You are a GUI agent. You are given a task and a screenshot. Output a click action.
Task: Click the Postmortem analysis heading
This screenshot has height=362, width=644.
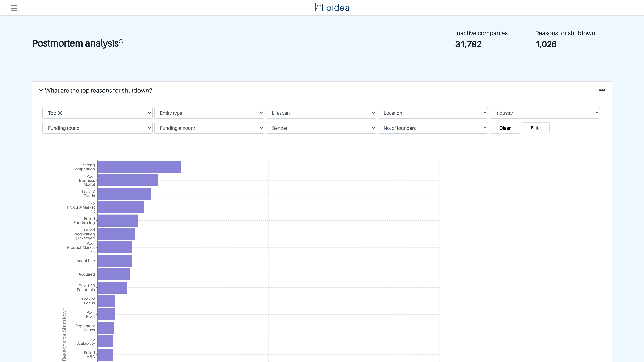(x=75, y=43)
